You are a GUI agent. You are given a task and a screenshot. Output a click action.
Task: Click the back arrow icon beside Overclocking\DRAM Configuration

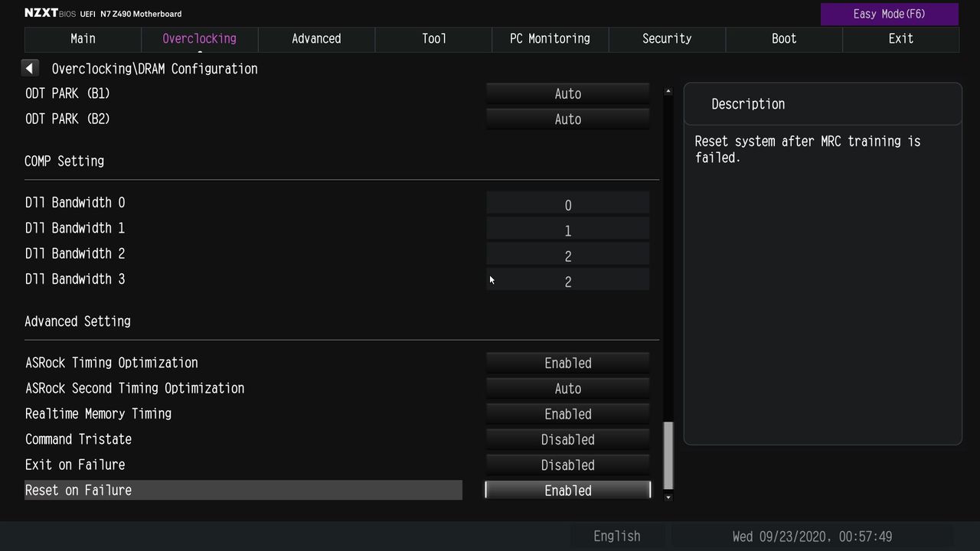[30, 68]
